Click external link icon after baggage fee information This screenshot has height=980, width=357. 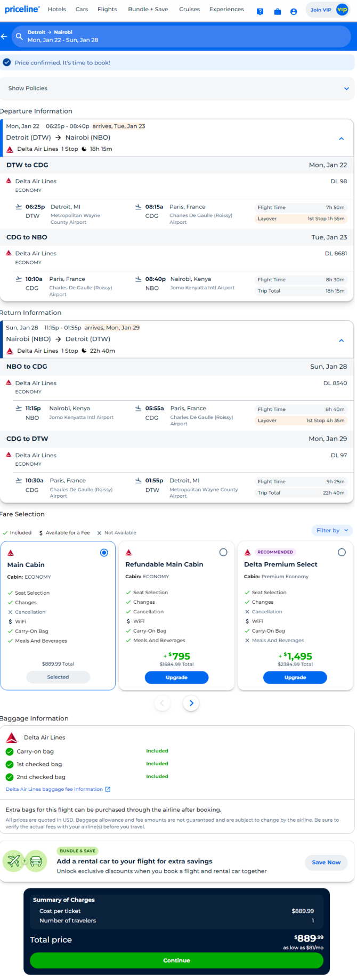108,789
